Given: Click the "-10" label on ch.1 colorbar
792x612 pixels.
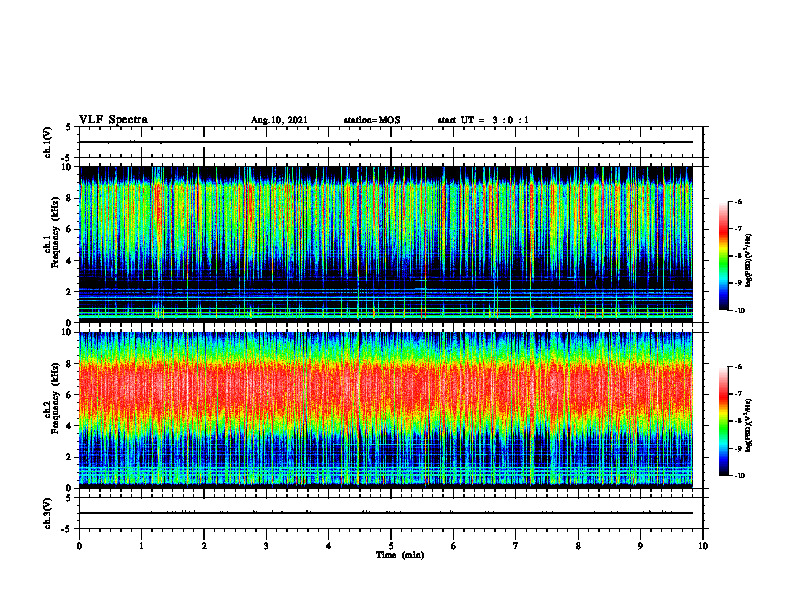Looking at the screenshot, I should [x=740, y=311].
